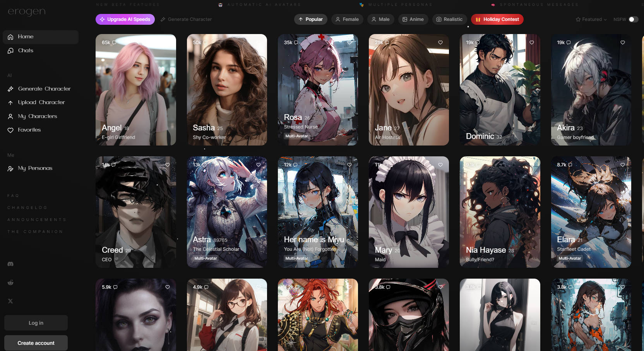This screenshot has width=644, height=351.
Task: Favorite the Angel character card
Action: pyautogui.click(x=168, y=43)
